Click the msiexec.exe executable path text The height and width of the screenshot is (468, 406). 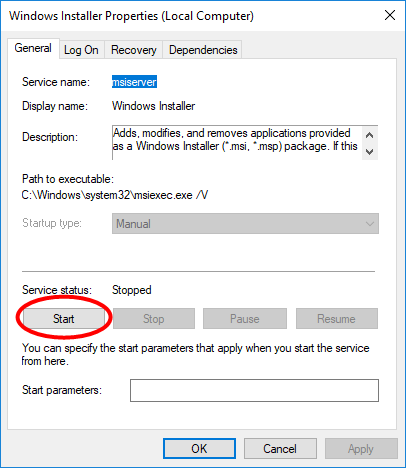pos(115,195)
